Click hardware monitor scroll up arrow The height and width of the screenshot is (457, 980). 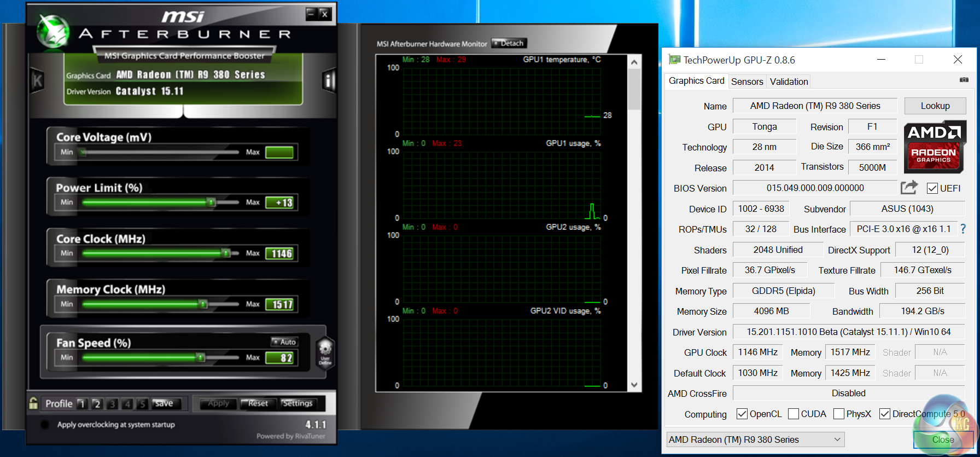click(x=634, y=62)
